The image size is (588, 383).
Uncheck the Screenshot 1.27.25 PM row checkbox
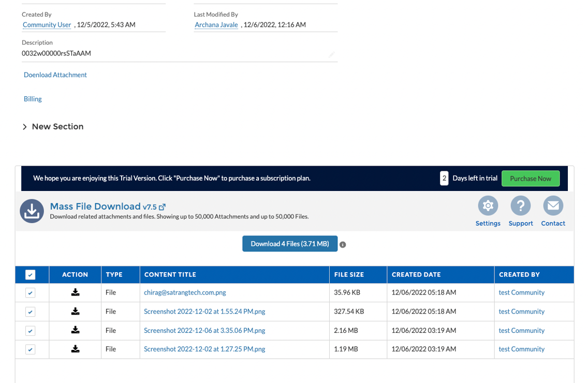[31, 349]
